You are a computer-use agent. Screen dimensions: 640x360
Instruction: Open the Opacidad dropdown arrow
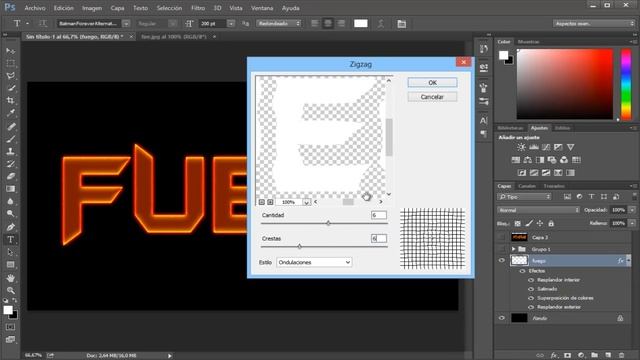click(632, 210)
